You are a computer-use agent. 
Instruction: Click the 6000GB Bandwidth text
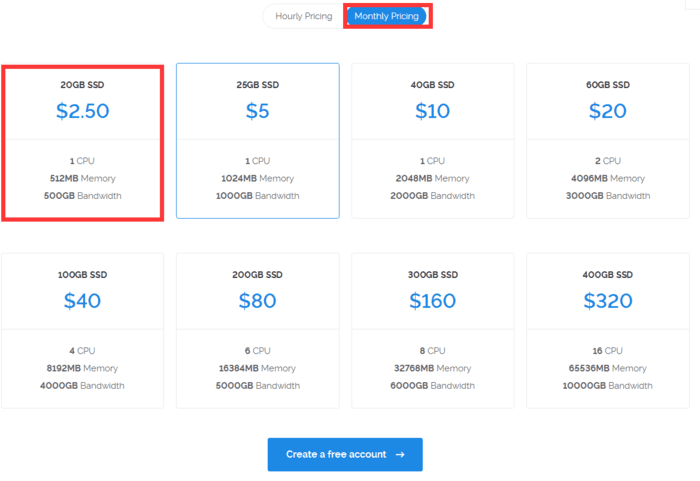(433, 385)
